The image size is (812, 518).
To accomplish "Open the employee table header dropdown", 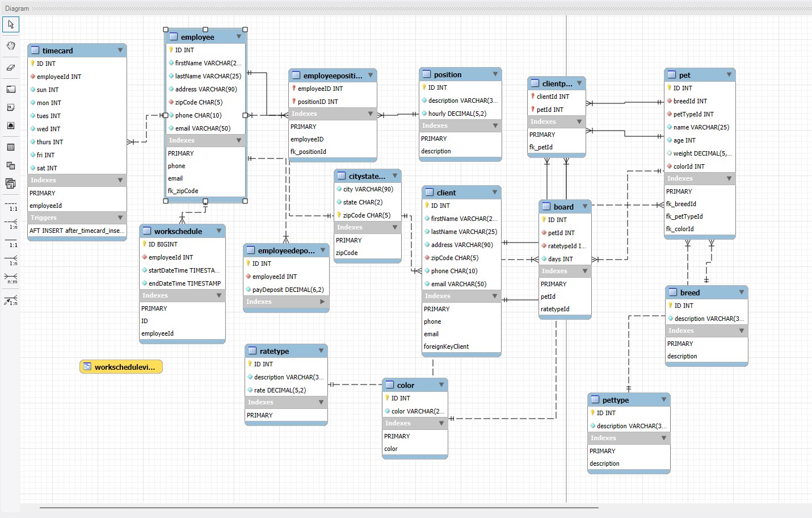I will (x=239, y=36).
